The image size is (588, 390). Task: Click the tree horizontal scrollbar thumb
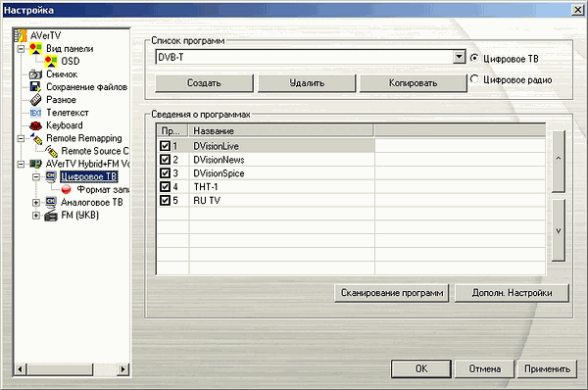pos(60,369)
